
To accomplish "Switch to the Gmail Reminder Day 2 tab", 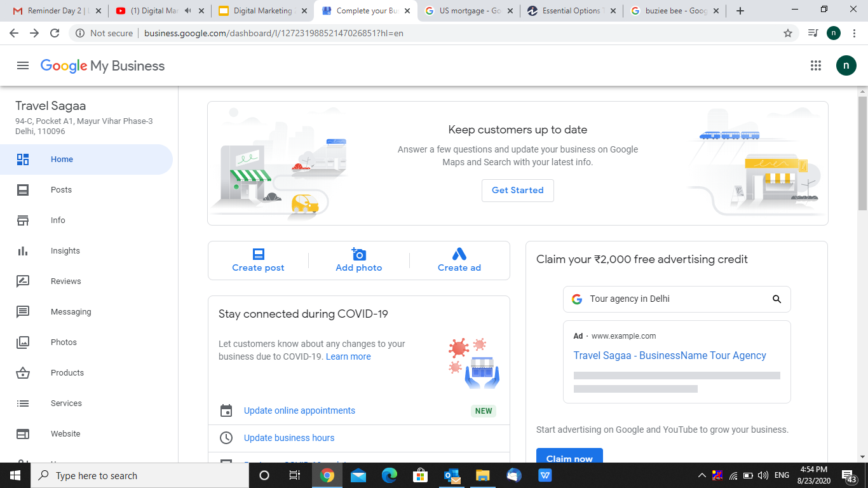I will pyautogui.click(x=56, y=11).
